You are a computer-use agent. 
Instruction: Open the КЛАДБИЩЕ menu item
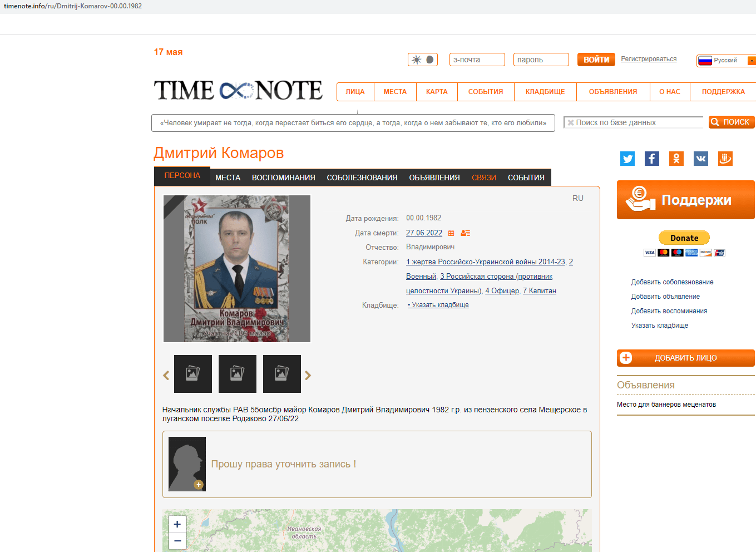(x=545, y=92)
